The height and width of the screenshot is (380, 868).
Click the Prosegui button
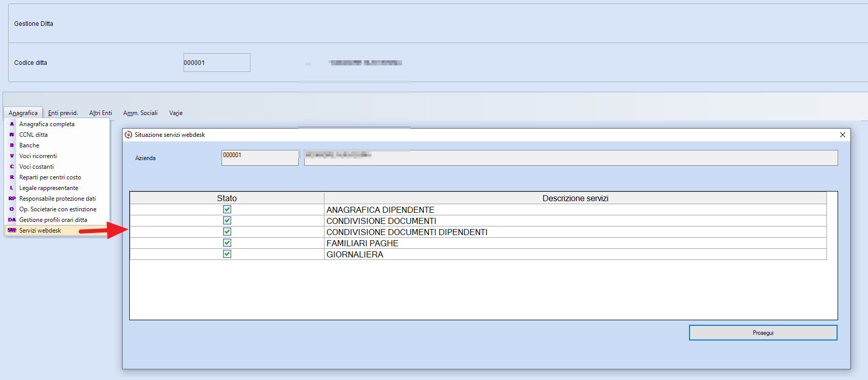pos(763,333)
